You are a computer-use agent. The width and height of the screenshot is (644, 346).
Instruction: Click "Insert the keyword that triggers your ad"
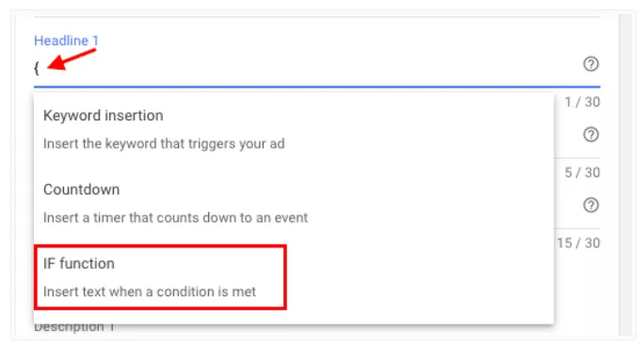click(164, 144)
